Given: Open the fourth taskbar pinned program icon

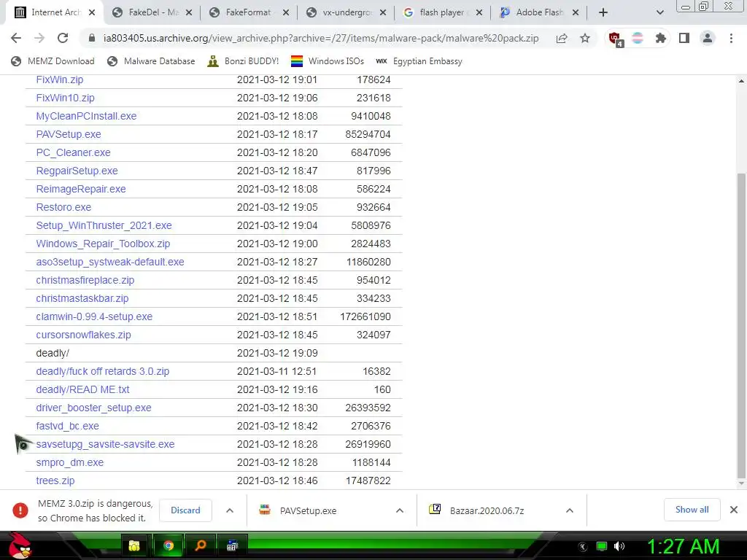Looking at the screenshot, I should tap(232, 545).
